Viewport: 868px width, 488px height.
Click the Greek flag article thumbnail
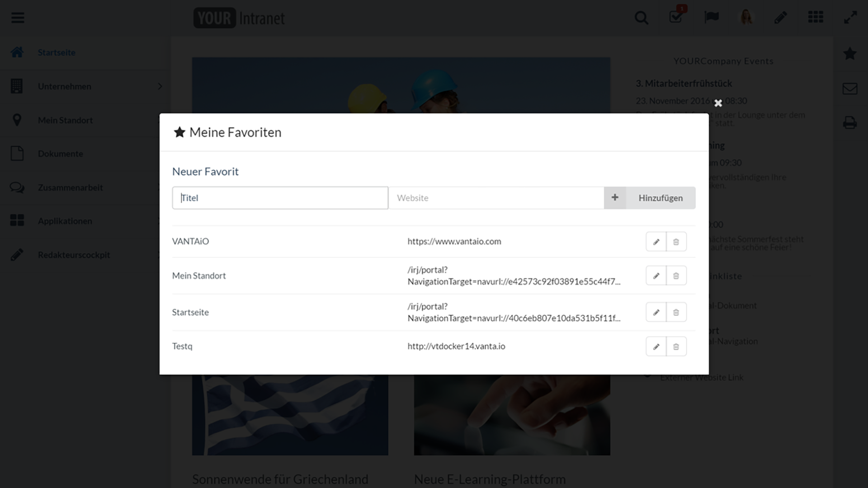[290, 414]
